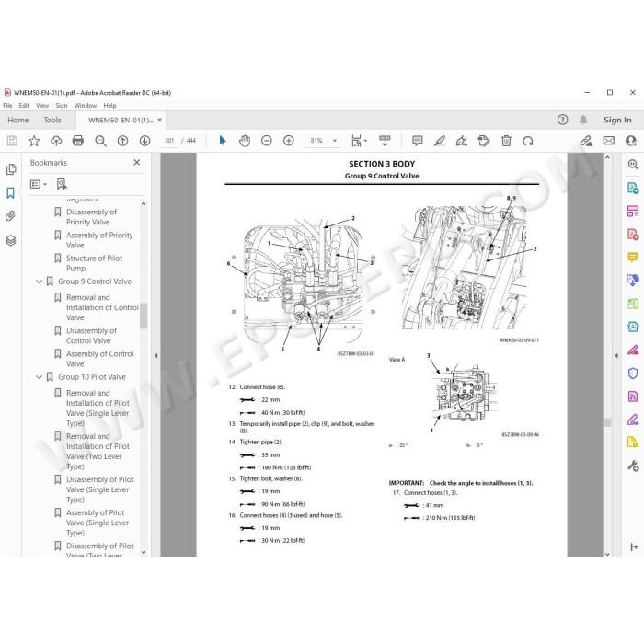Image resolution: width=644 pixels, height=644 pixels.
Task: Open Export PDF tool in right pane
Action: tap(633, 188)
